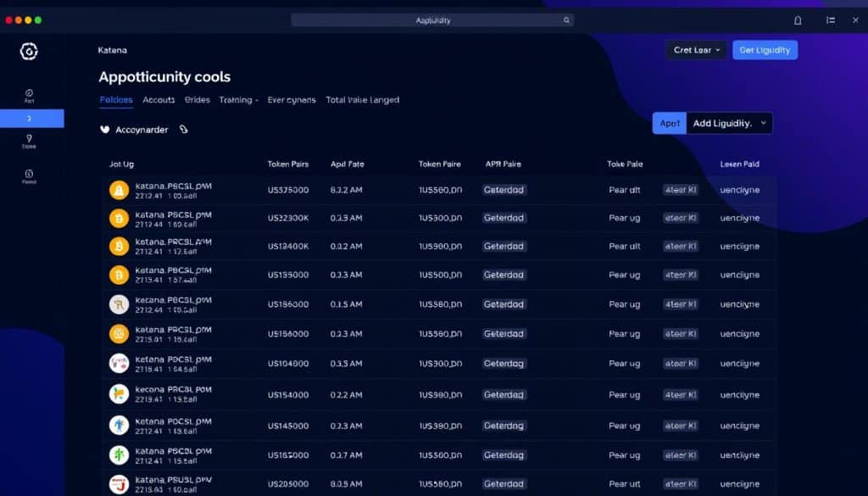This screenshot has width=868, height=496.
Task: Open the uencliyne link in the US145000 row
Action: (x=739, y=426)
